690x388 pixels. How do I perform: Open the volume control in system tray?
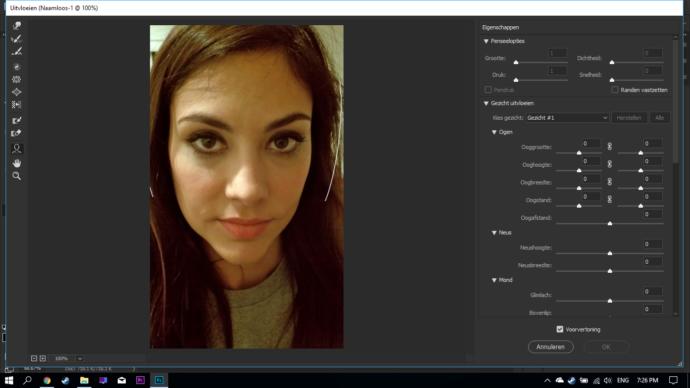tap(608, 381)
